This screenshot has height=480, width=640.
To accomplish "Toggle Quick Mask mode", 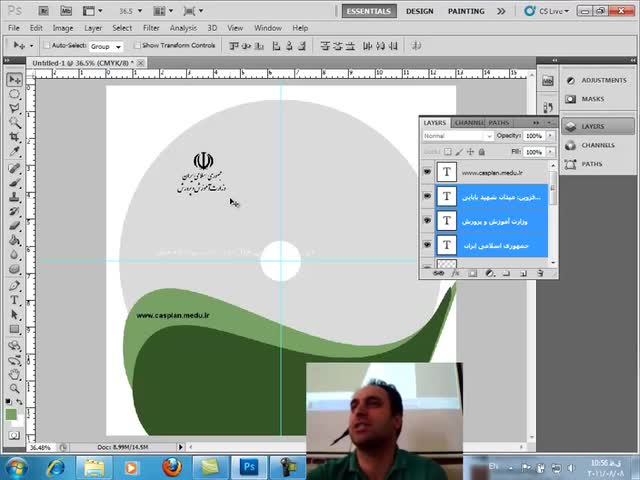I will pyautogui.click(x=14, y=435).
